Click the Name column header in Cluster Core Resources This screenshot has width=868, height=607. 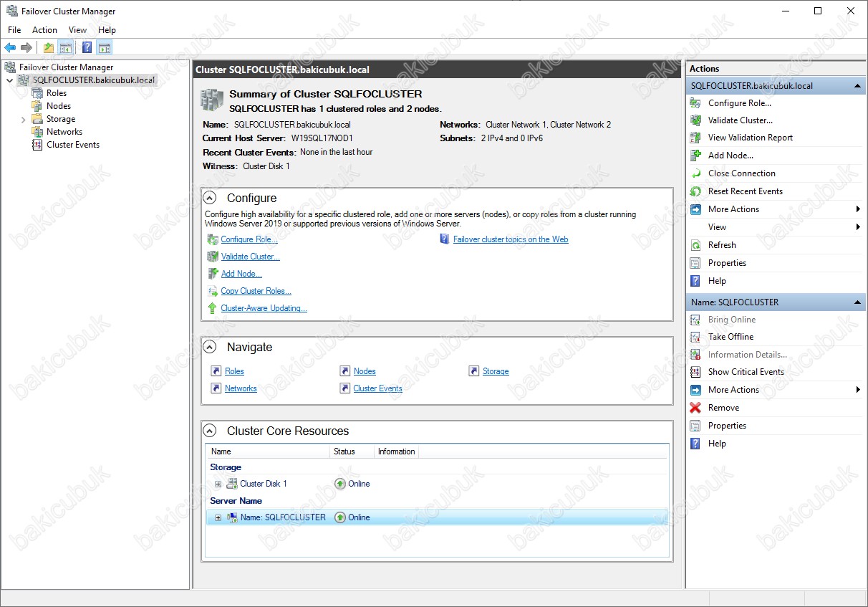pyautogui.click(x=269, y=451)
